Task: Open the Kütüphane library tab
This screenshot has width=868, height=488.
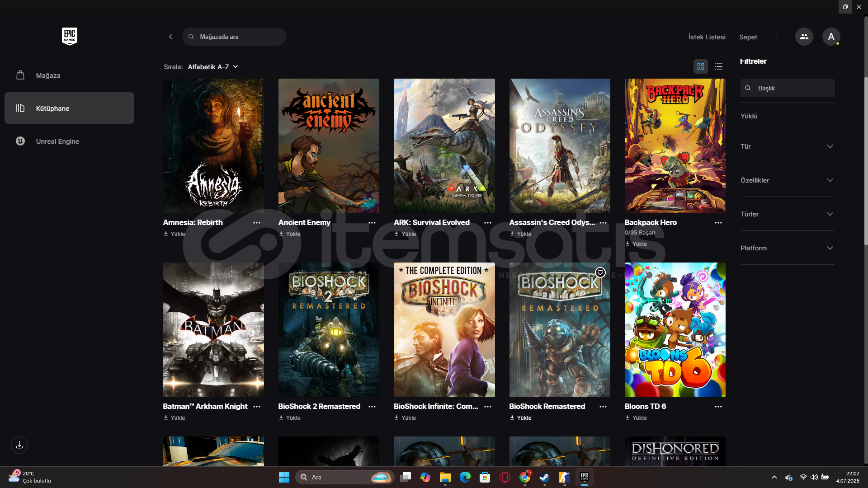Action: click(x=69, y=108)
